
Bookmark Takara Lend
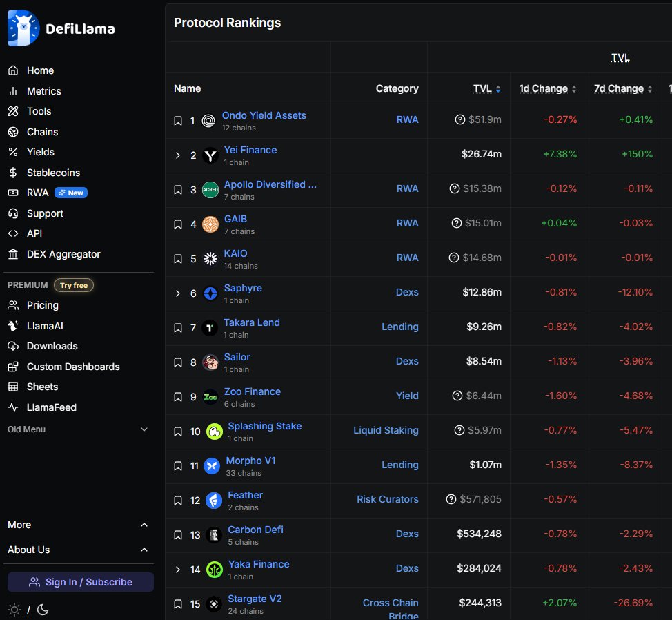[178, 327]
